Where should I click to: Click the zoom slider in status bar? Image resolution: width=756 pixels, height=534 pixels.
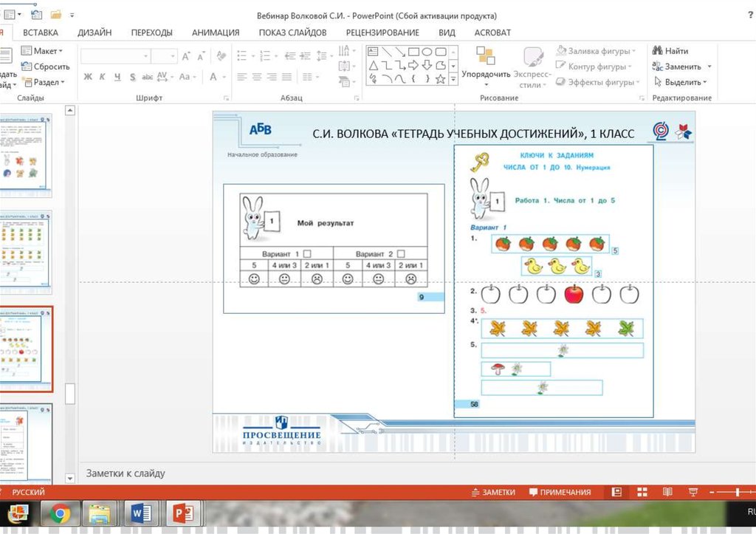[736, 492]
